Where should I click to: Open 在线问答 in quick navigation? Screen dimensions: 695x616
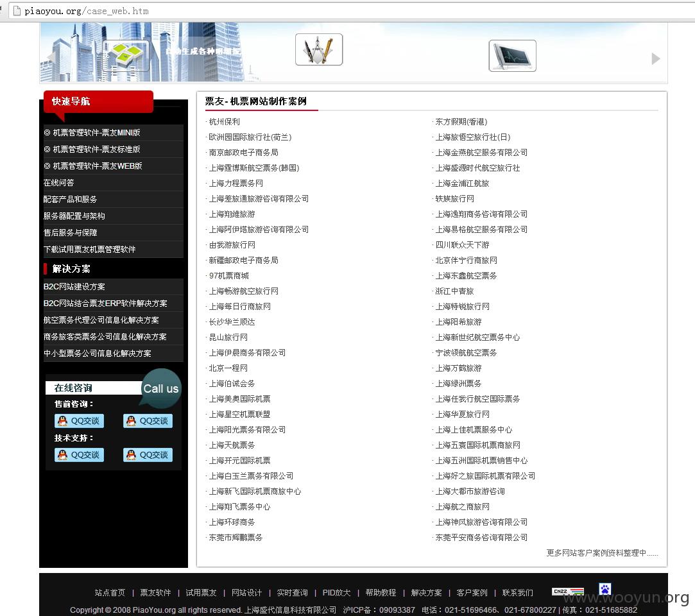pyautogui.click(x=113, y=183)
